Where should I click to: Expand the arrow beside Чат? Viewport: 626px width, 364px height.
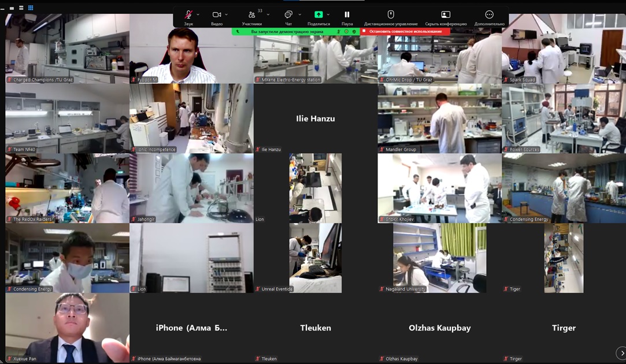pos(300,15)
